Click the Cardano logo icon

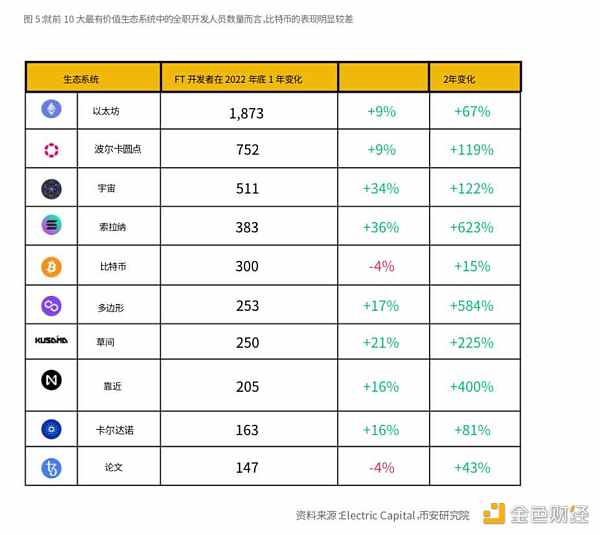coord(50,428)
